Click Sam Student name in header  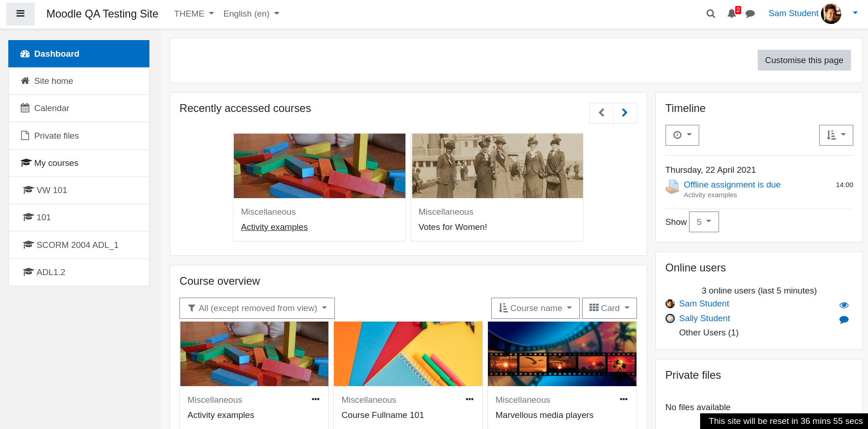[x=793, y=13]
